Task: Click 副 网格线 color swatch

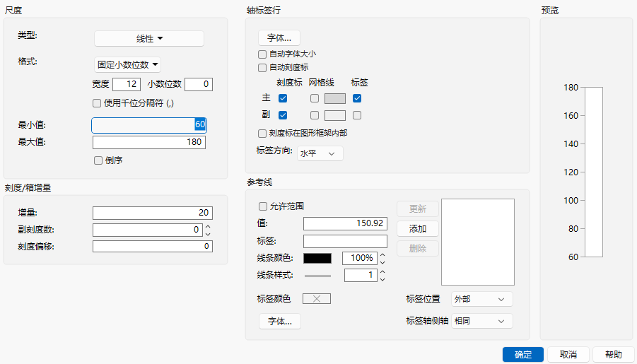Action: tap(335, 115)
